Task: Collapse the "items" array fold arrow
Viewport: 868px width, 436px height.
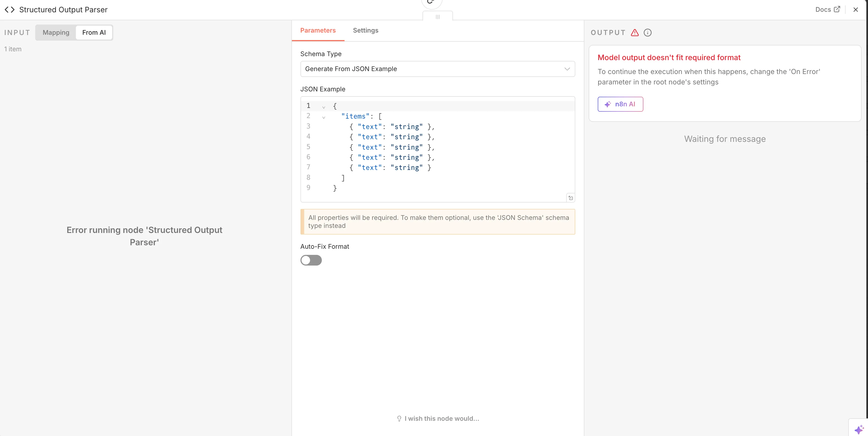Action: pos(323,118)
